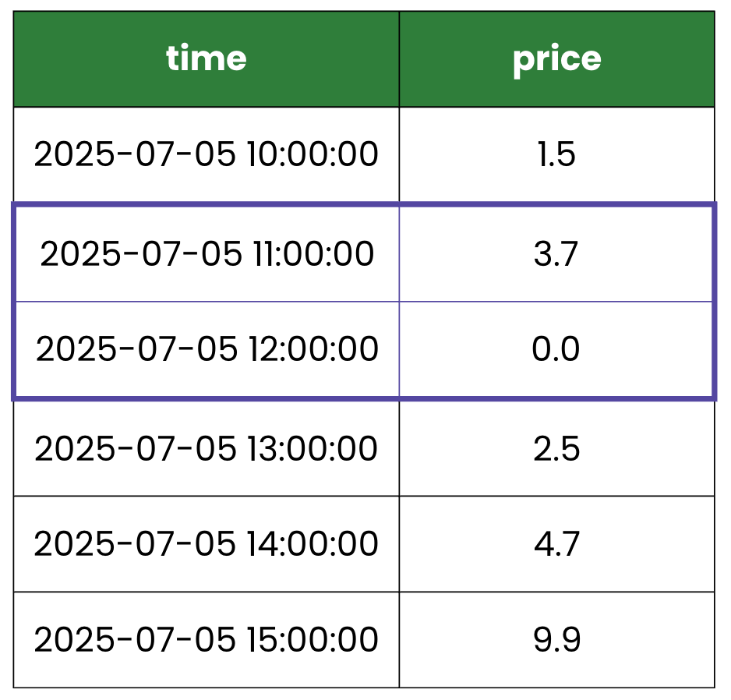Click bottom-right corner of the purple selection box
The height and width of the screenshot is (700, 731).
point(714,399)
